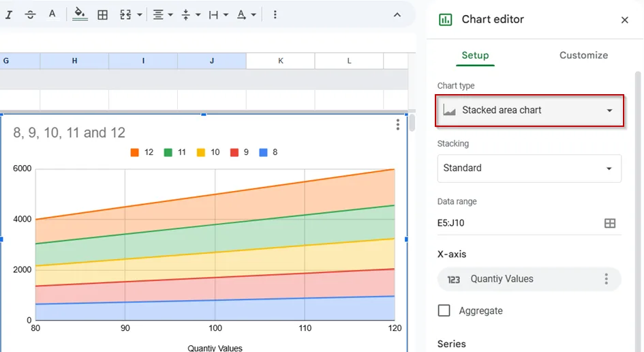Select the Quantiy Values X-axis chip
644x352 pixels.
pos(530,279)
